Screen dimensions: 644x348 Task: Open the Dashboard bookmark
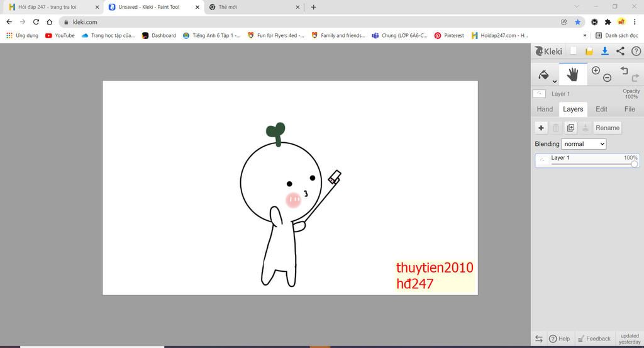click(x=159, y=35)
